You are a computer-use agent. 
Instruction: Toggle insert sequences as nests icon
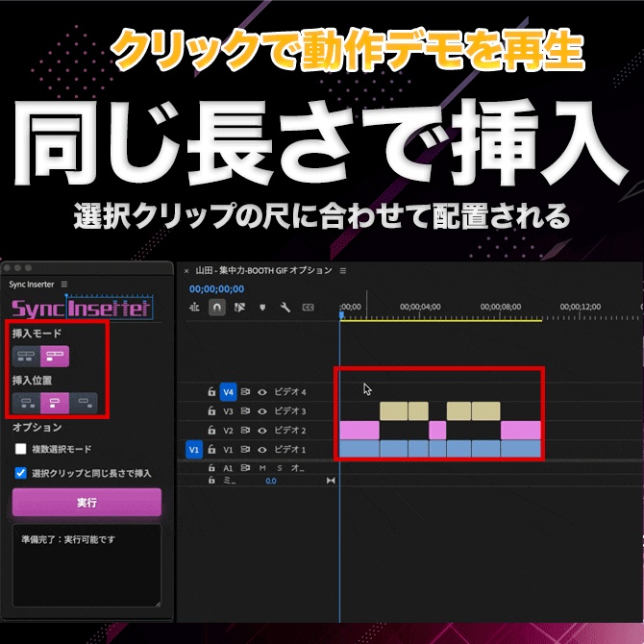(x=194, y=307)
